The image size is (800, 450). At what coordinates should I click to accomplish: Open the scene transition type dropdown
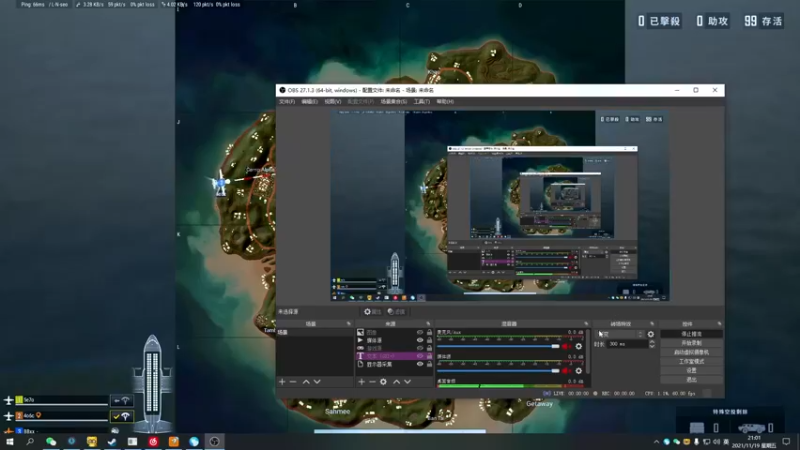tap(619, 334)
